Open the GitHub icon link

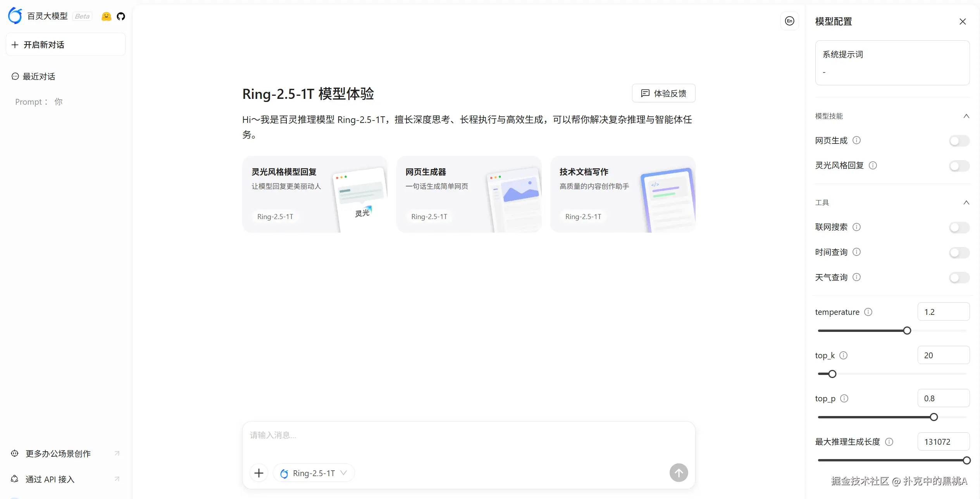(x=121, y=16)
